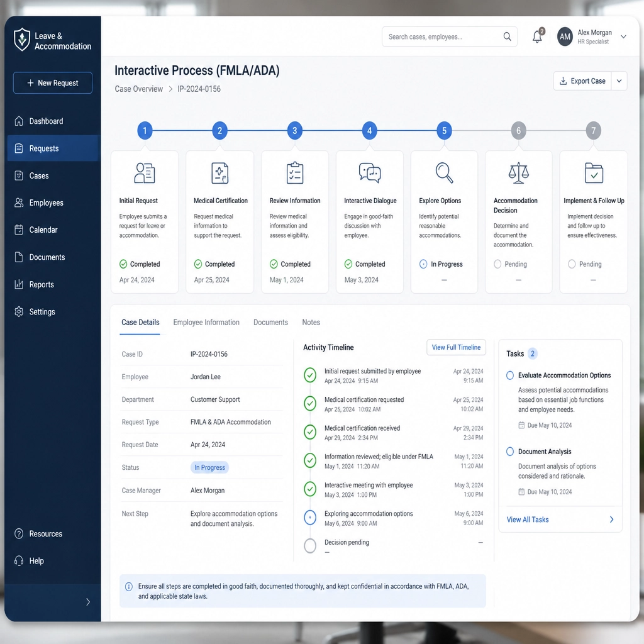Open the Export Case dropdown arrow
Viewport: 644px width, 644px height.
tap(619, 81)
